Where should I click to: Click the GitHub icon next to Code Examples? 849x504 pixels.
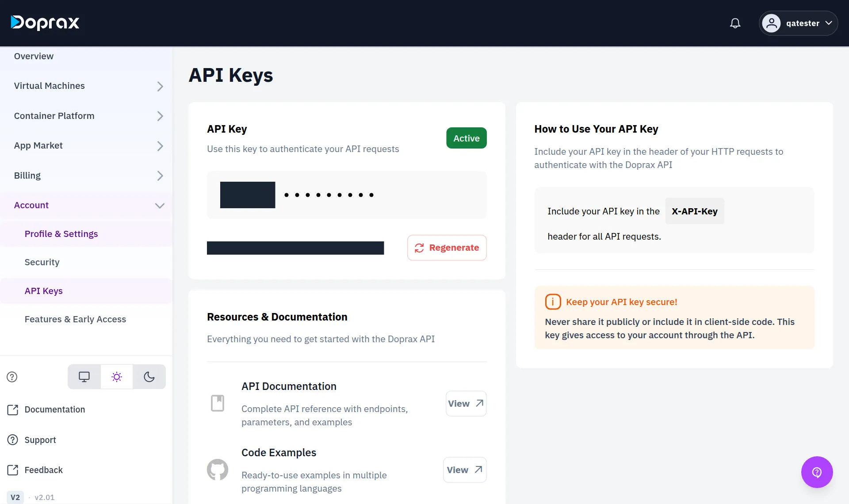(x=218, y=470)
